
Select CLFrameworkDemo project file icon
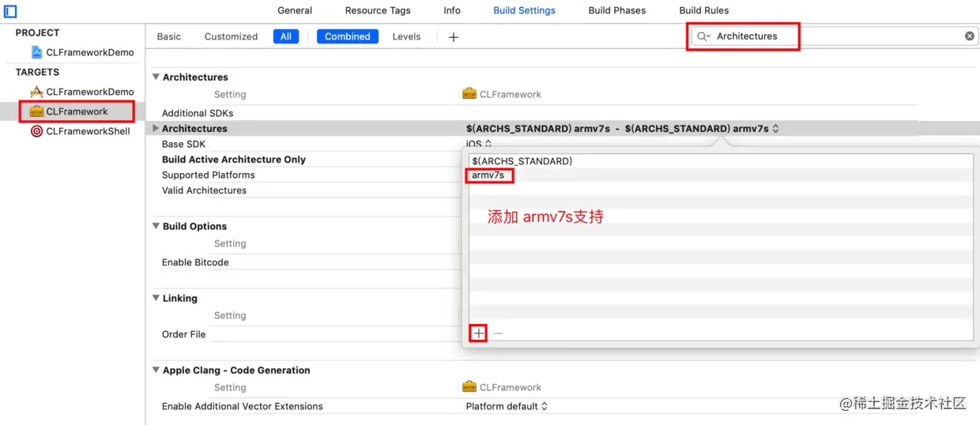[36, 52]
